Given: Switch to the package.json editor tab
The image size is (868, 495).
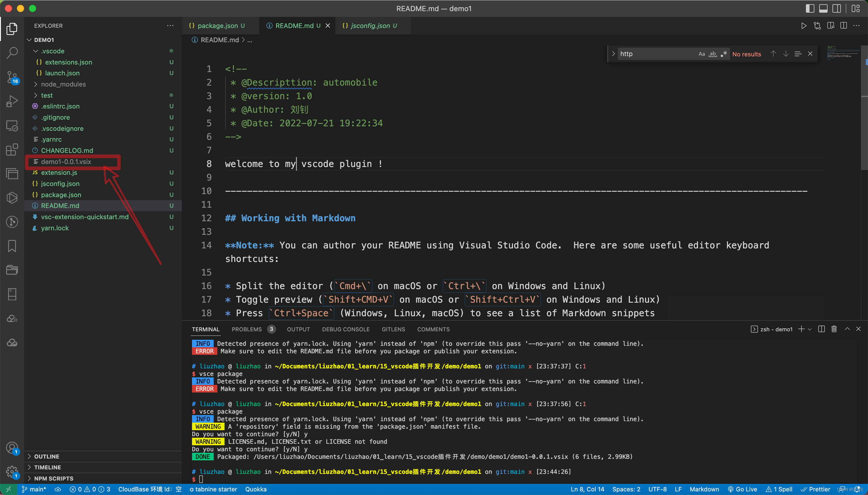Looking at the screenshot, I should (x=218, y=26).
